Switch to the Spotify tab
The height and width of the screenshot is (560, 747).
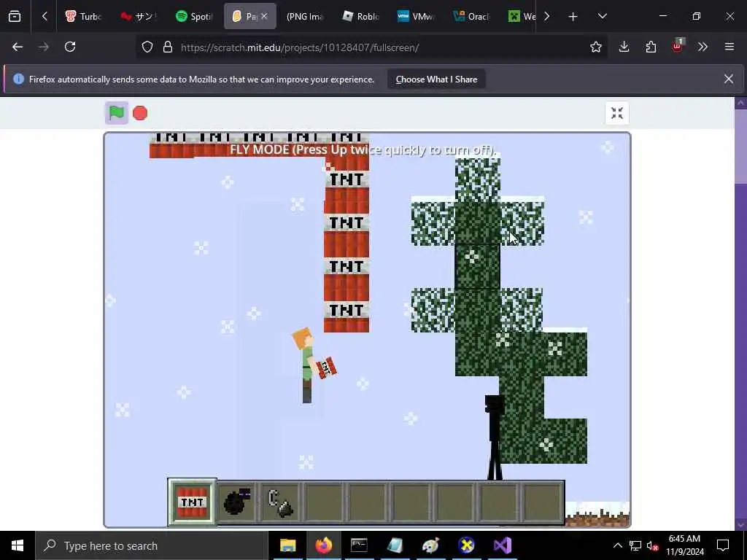pos(194,17)
